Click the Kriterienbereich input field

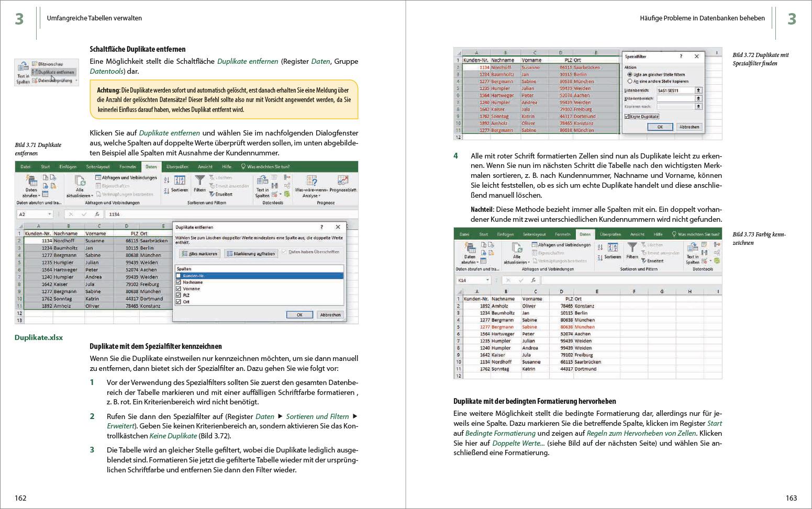coord(675,98)
